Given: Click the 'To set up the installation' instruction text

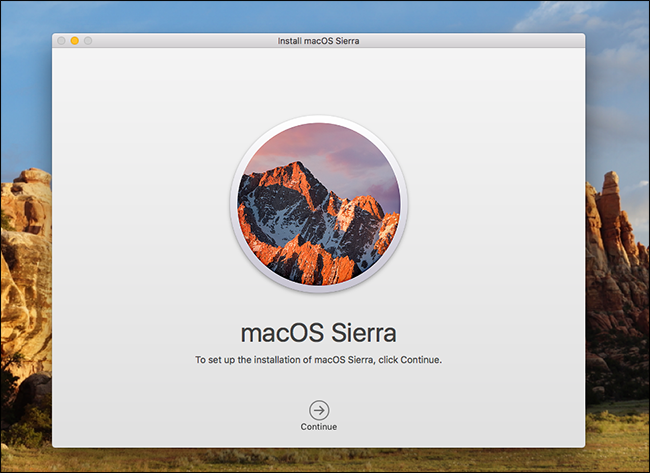Looking at the screenshot, I should click(318, 360).
